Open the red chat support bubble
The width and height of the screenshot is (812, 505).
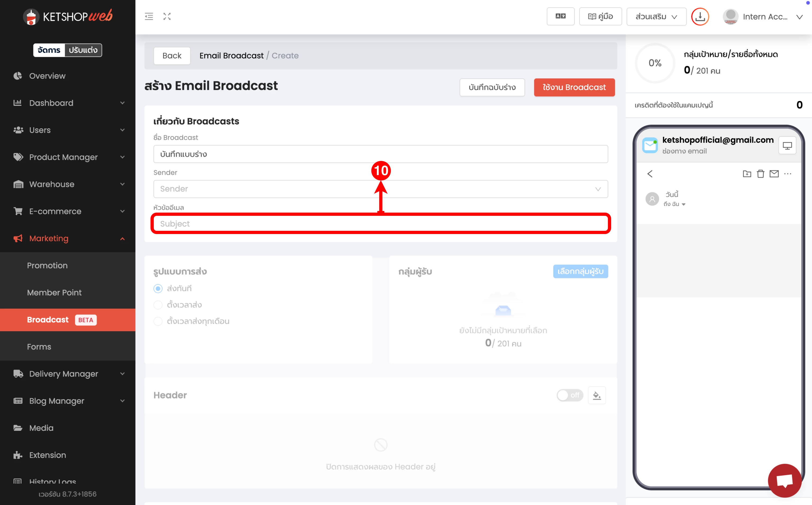point(784,480)
